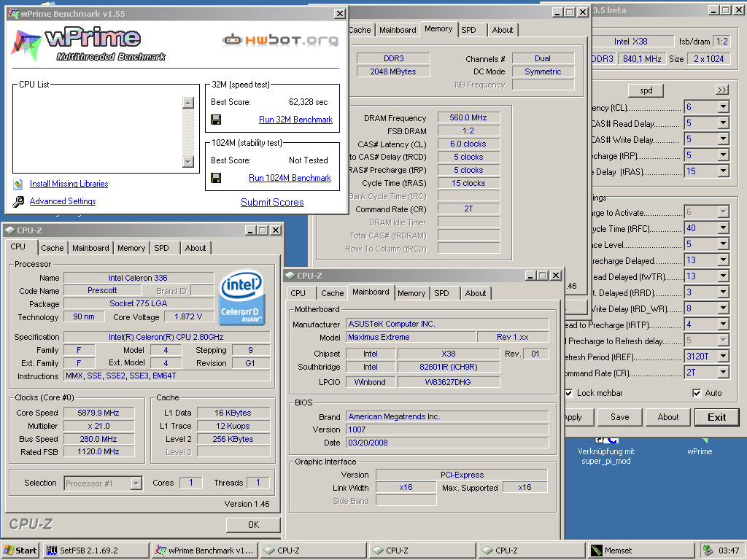747x560 pixels.
Task: Open the tRAS delay dropdown showing 15
Action: [x=723, y=171]
